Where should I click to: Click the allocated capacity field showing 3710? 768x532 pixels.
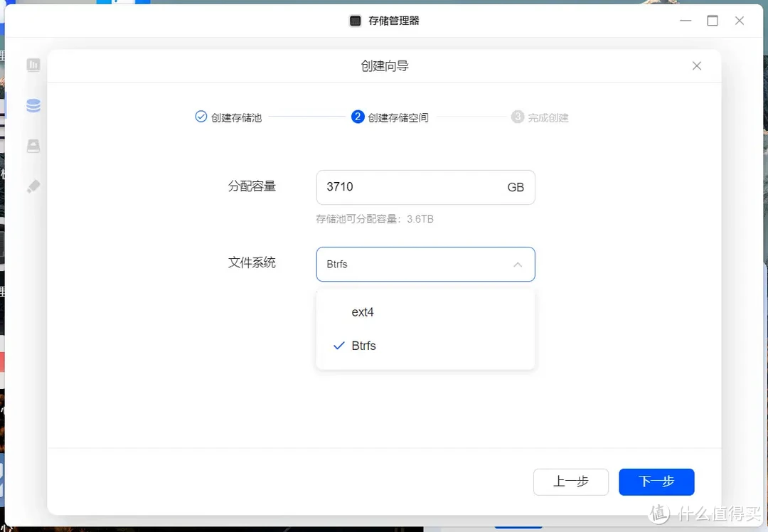click(425, 187)
